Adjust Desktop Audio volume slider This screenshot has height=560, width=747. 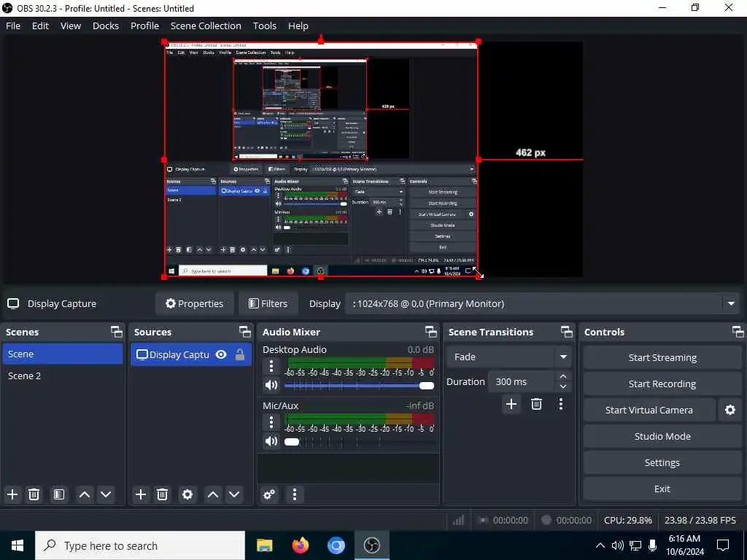coord(359,386)
